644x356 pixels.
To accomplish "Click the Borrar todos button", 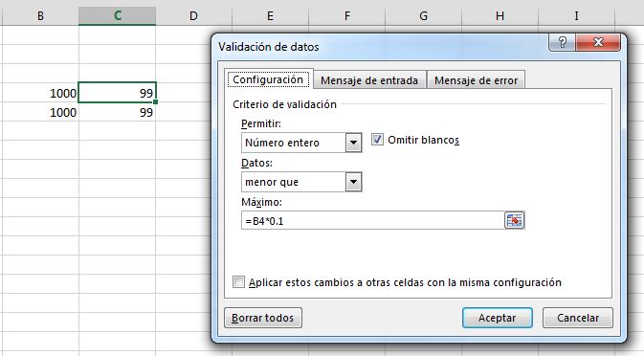I will pos(263,318).
